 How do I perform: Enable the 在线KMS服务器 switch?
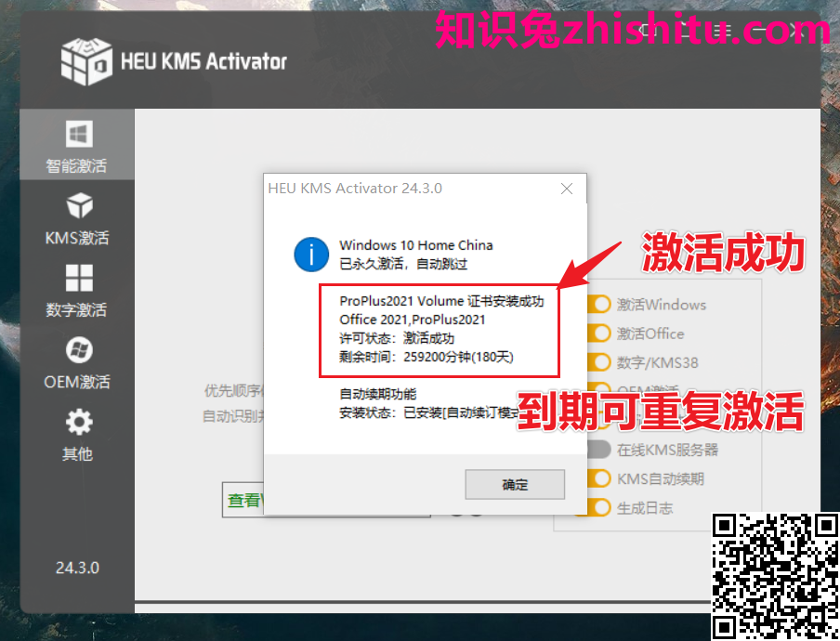[x=599, y=450]
